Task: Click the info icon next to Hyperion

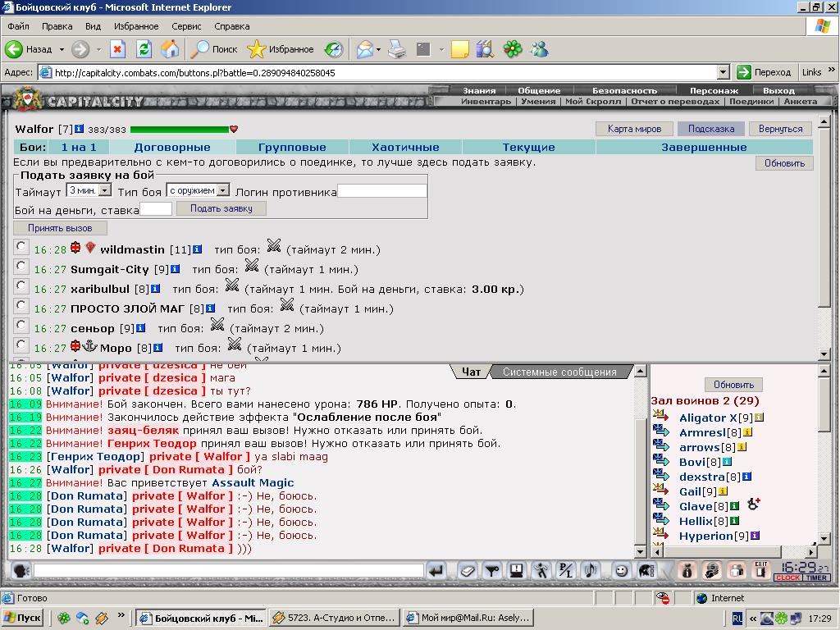Action: click(755, 535)
